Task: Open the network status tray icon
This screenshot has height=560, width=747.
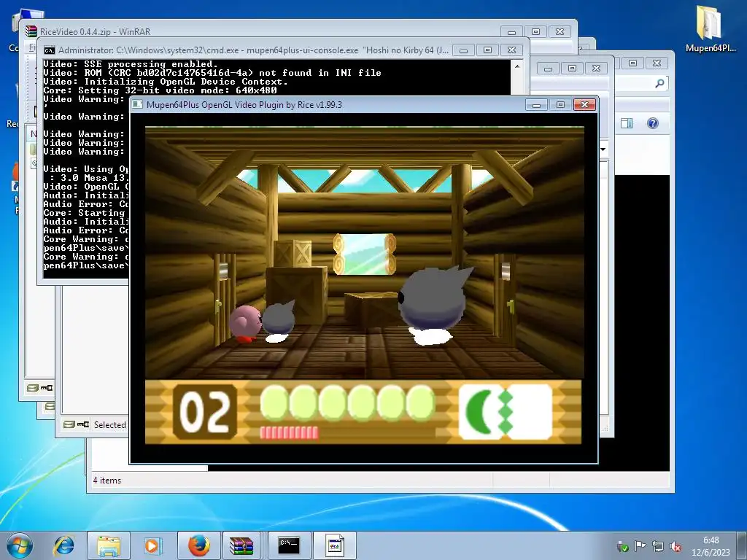Action: point(657,547)
